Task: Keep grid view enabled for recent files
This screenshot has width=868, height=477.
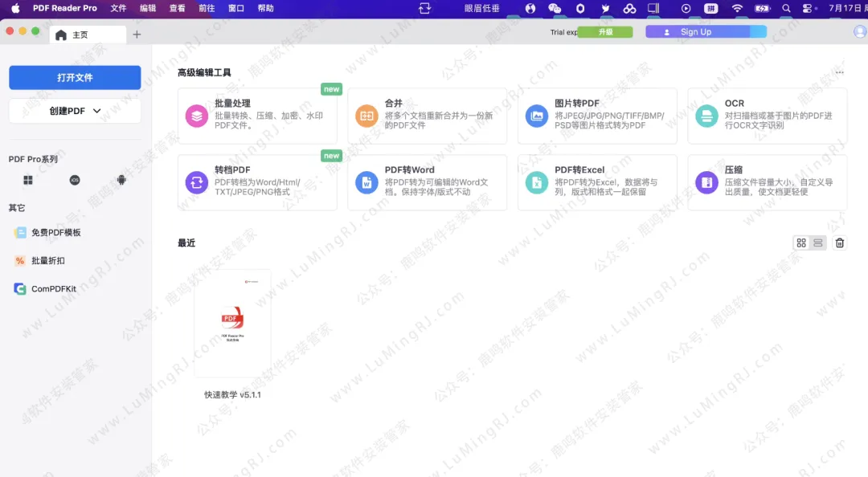Action: [800, 242]
